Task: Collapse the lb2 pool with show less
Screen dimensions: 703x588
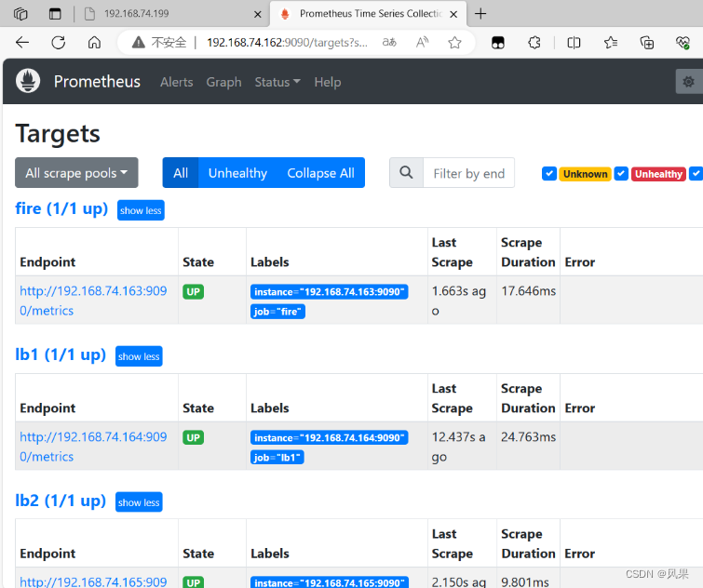Action: pyautogui.click(x=139, y=502)
